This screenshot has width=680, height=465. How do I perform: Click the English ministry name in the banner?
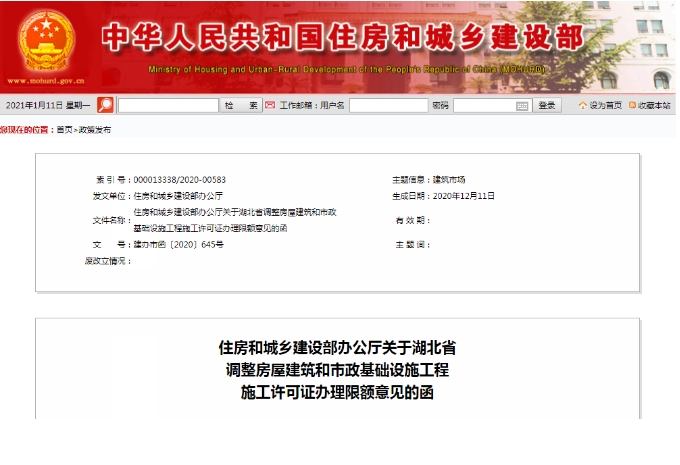click(x=347, y=69)
